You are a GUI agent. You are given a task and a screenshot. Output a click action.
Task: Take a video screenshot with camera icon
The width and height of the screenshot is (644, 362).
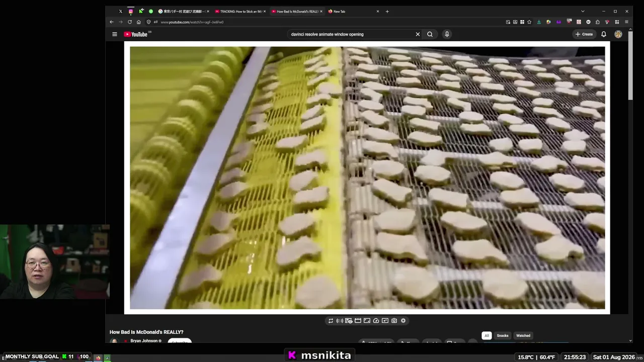coord(394,321)
